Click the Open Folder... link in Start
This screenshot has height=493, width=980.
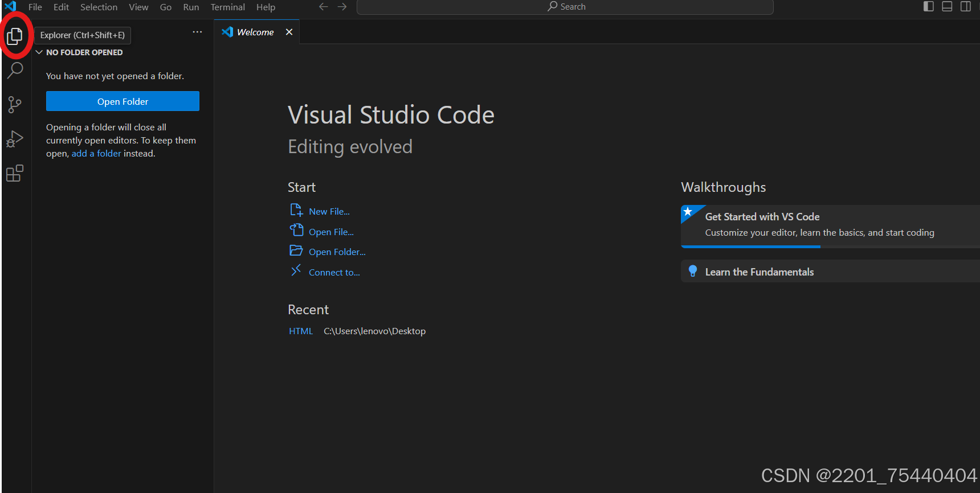337,252
